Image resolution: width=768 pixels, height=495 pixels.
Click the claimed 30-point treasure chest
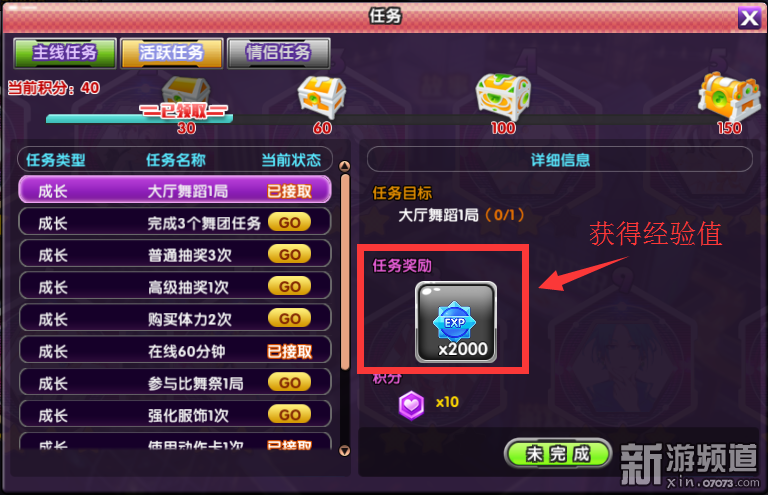pyautogui.click(x=186, y=93)
